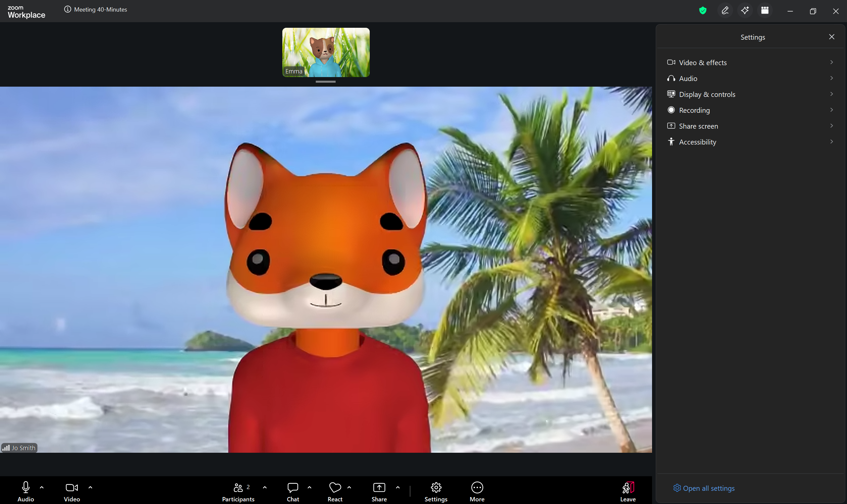Close the Zoom Workplace window
The height and width of the screenshot is (504, 847).
[835, 11]
